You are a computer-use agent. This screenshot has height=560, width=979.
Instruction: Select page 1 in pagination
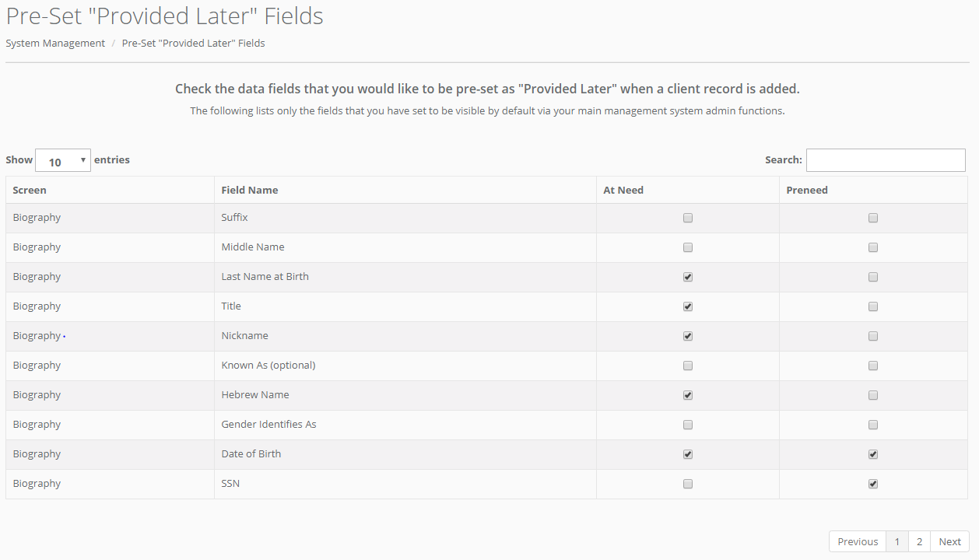tap(897, 542)
